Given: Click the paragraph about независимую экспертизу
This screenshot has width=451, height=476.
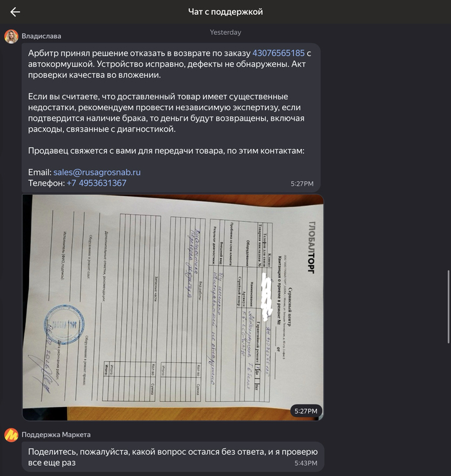Looking at the screenshot, I should point(166,113).
